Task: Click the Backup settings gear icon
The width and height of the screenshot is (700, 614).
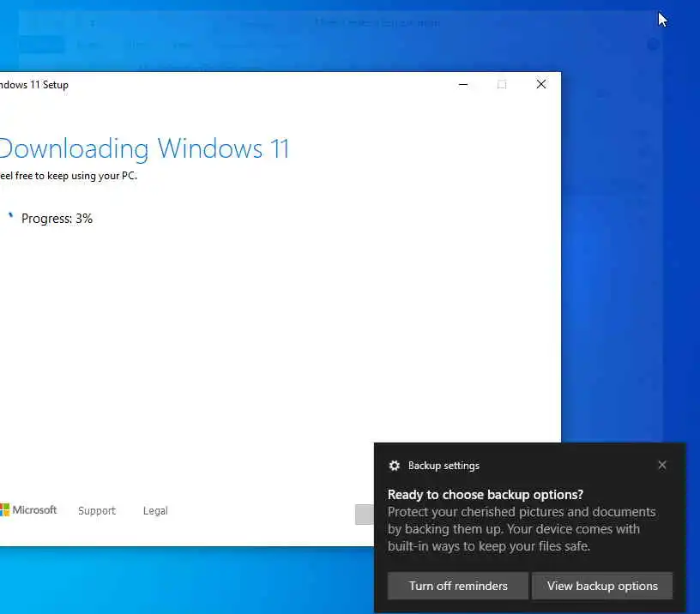Action: click(395, 466)
